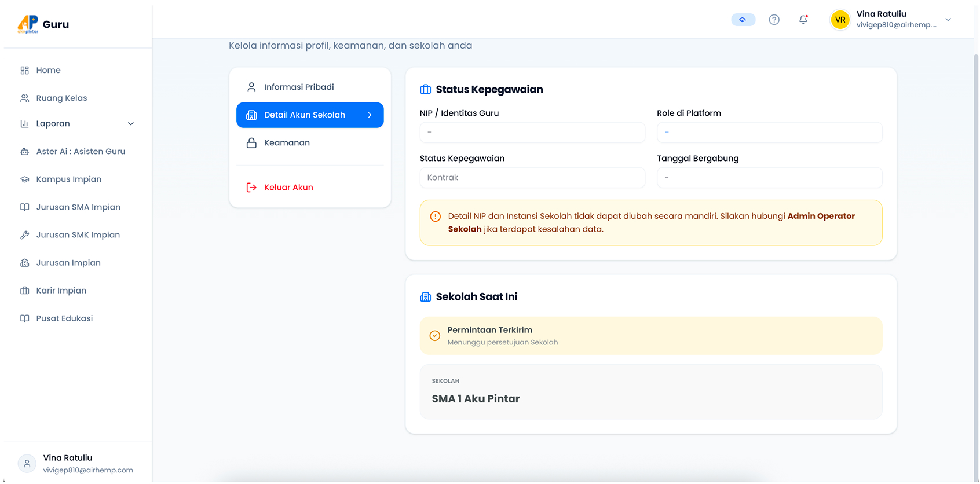This screenshot has height=484, width=980.
Task: Click the Tanggal Bergabung field
Action: [769, 178]
